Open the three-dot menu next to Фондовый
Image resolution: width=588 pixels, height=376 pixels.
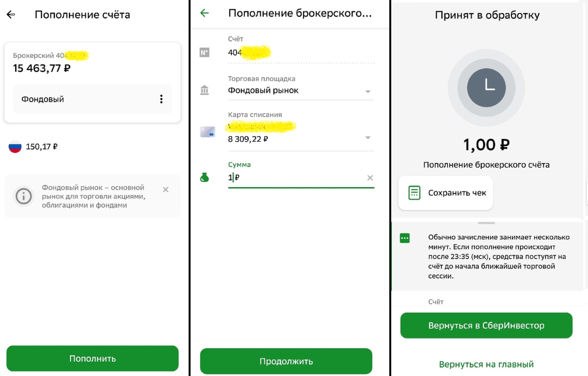(x=161, y=99)
